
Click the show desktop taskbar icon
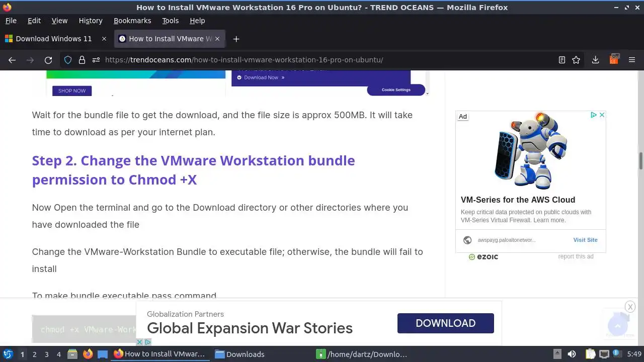point(103,354)
